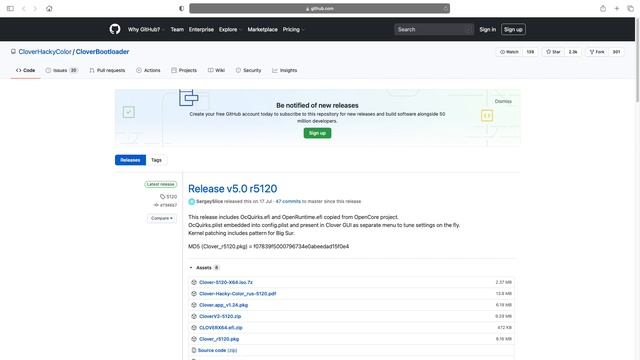Viewport: 640px width, 360px height.
Task: Click the green Sign up banner button
Action: pyautogui.click(x=317, y=133)
